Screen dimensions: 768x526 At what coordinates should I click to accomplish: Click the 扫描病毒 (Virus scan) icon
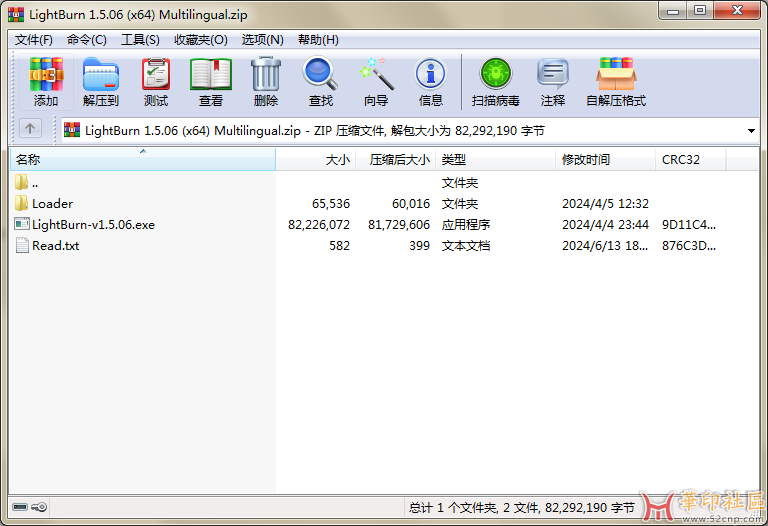(x=496, y=74)
